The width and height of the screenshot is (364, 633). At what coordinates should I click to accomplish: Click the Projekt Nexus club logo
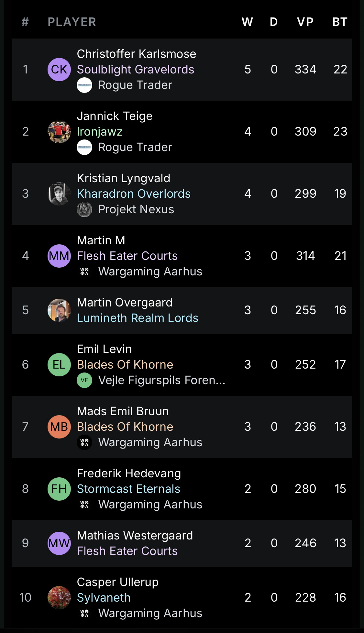(x=84, y=209)
